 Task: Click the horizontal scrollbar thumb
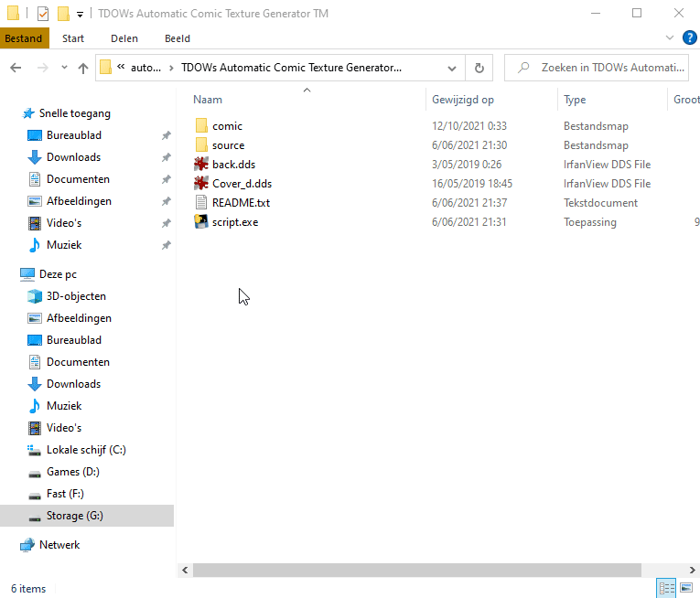(417, 570)
